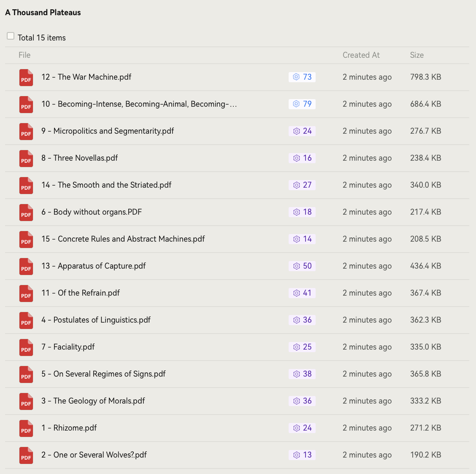Click the PDF icon for Becoming-Intense, Becoming-Animal
This screenshot has width=476, height=474.
[26, 105]
